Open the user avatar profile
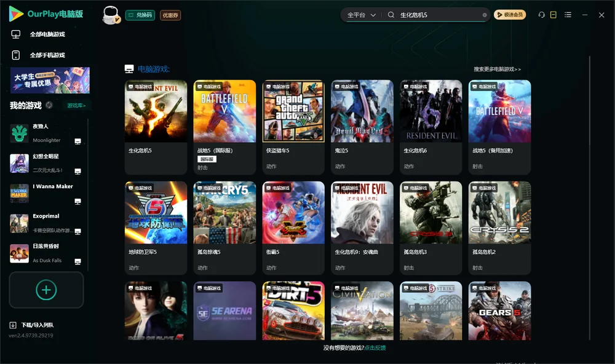The image size is (615, 364). pos(111,15)
